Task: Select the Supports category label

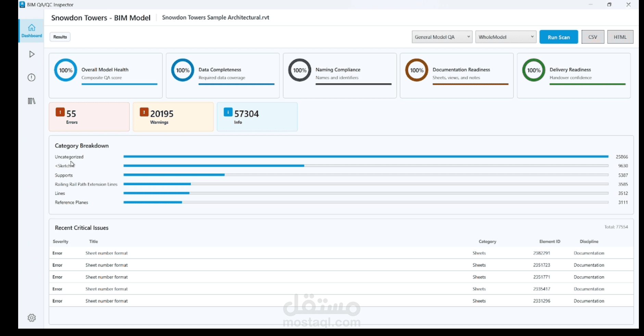Action: click(64, 175)
